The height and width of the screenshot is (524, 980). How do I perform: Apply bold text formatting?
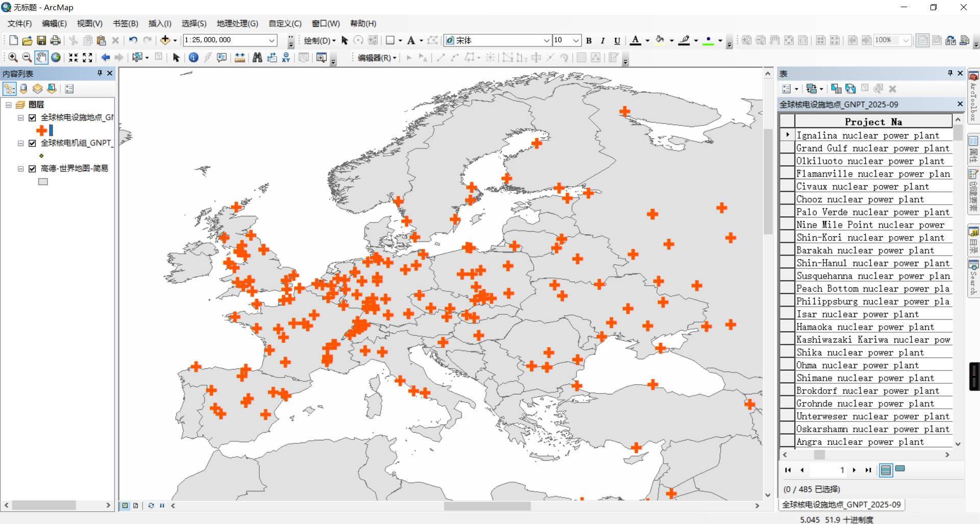coord(589,40)
